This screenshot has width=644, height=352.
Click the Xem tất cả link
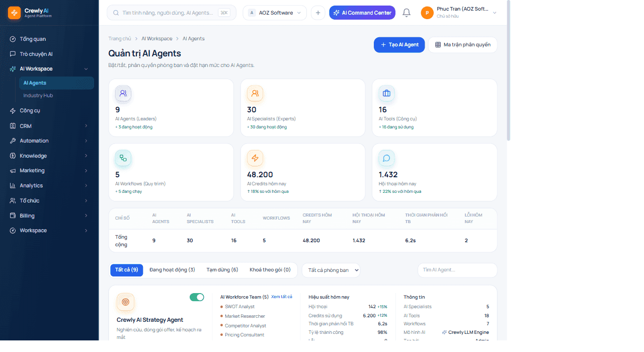(282, 297)
